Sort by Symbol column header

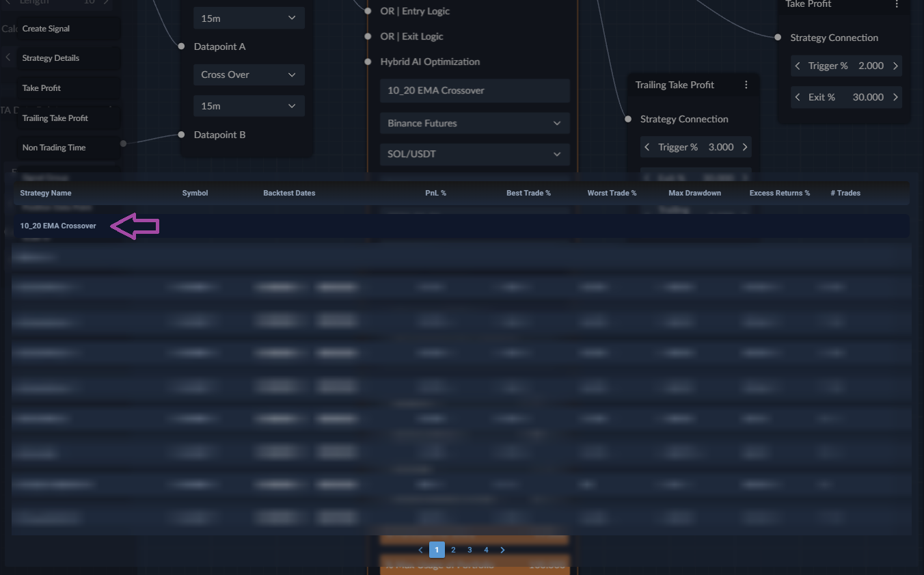coord(195,193)
